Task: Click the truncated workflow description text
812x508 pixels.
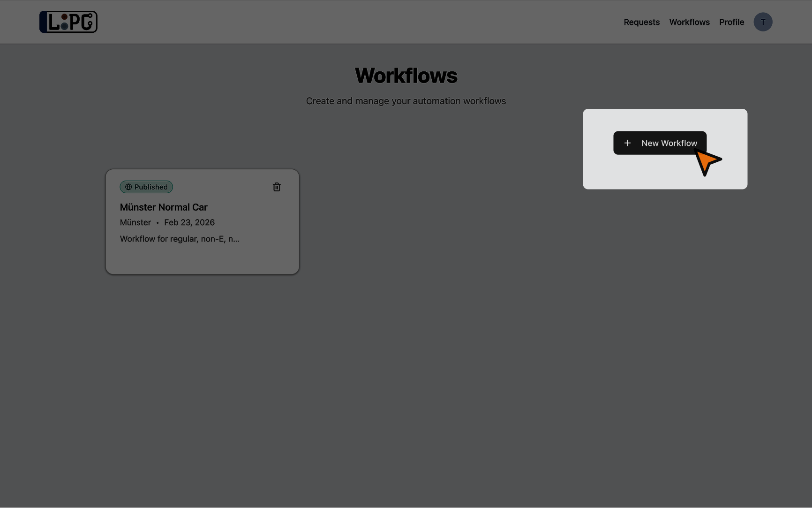Action: (180, 239)
